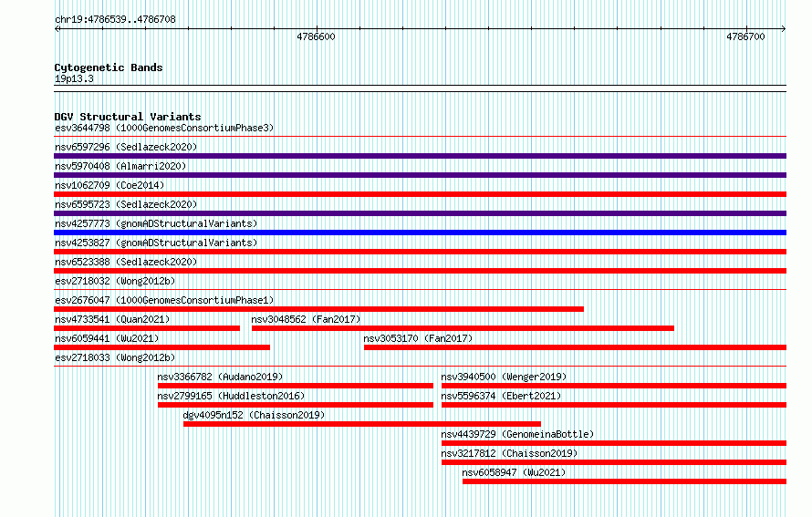Click the nsv1062709 (Coe2014) label

[x=109, y=185]
